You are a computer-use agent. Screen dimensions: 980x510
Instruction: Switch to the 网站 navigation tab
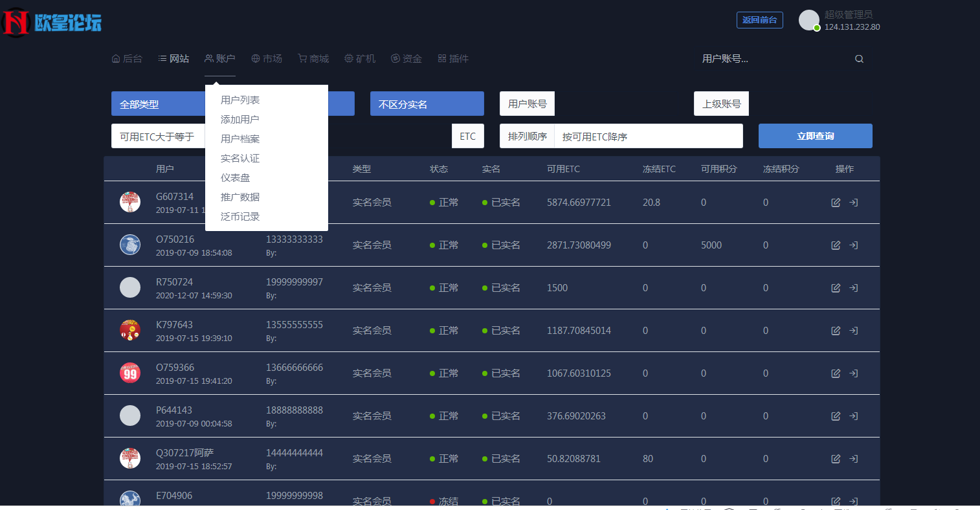point(173,58)
